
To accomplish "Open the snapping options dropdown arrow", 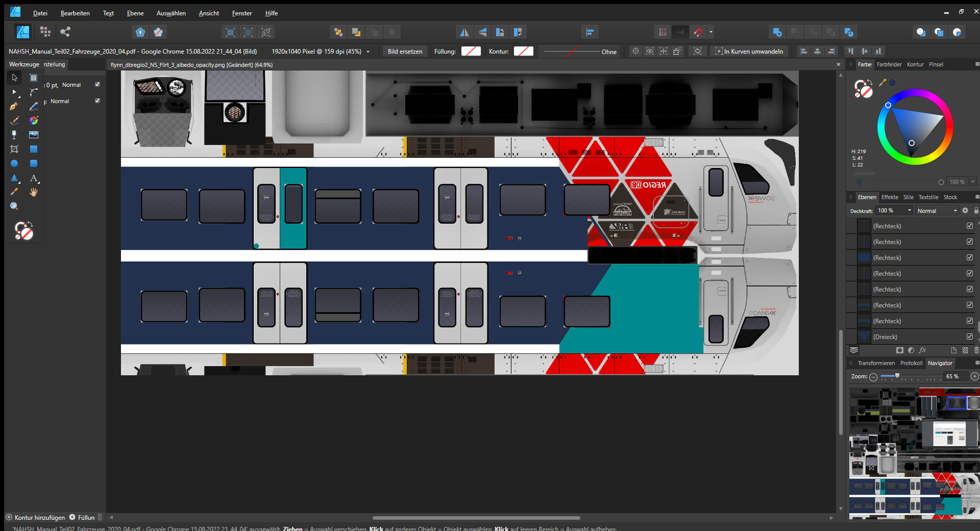I will click(710, 32).
